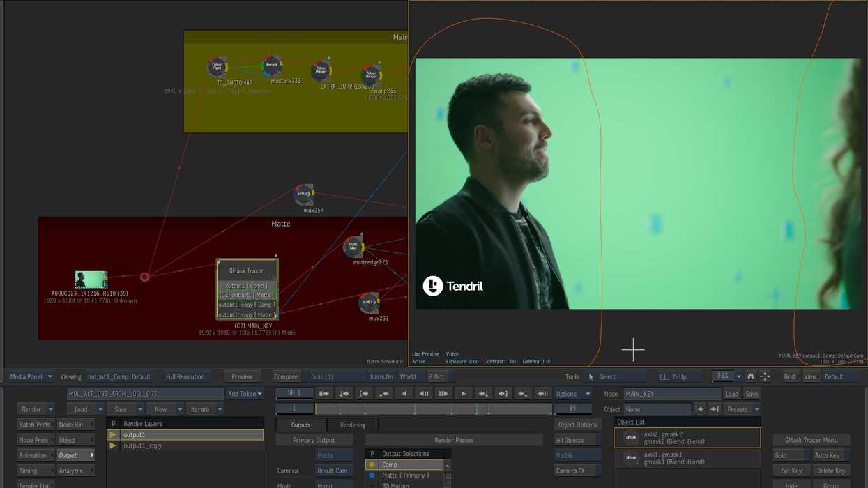This screenshot has height=488, width=868.
Task: Select the mux254 node
Action: (304, 195)
